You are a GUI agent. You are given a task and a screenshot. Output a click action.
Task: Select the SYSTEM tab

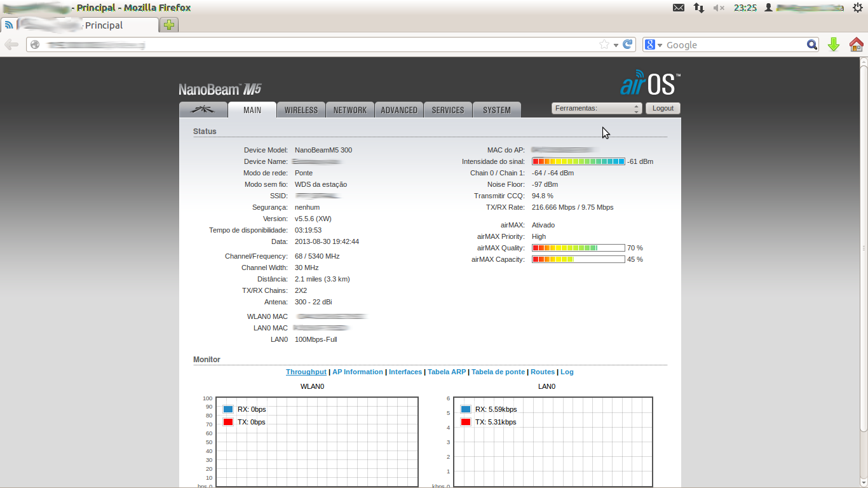tap(497, 110)
